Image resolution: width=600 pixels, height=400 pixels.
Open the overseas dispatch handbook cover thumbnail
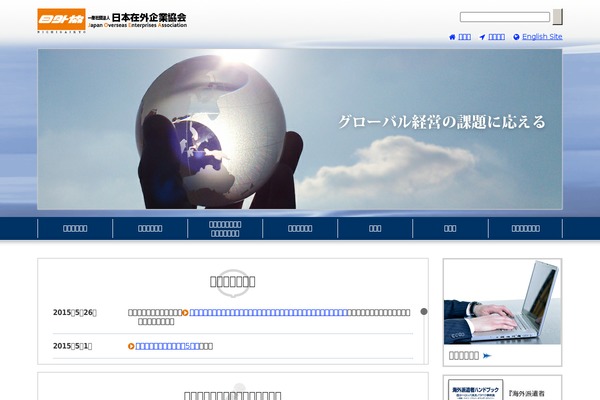(x=475, y=390)
